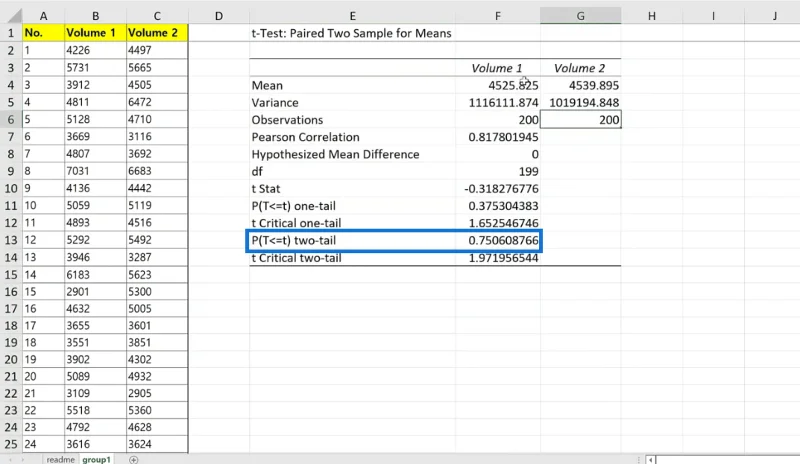Select the df value 199

[498, 172]
